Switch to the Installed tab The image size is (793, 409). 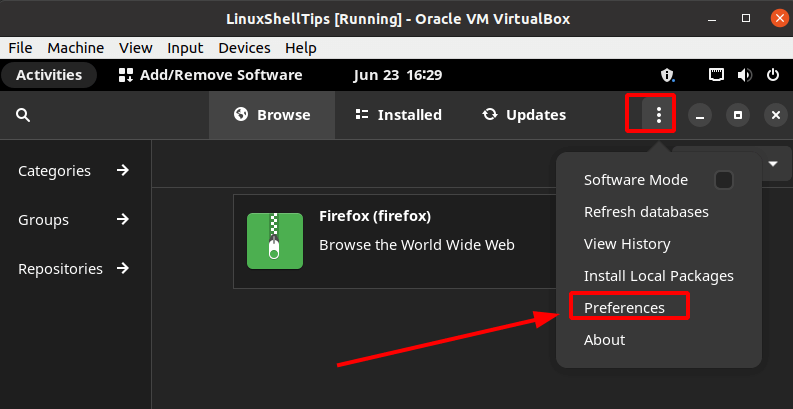coord(398,115)
